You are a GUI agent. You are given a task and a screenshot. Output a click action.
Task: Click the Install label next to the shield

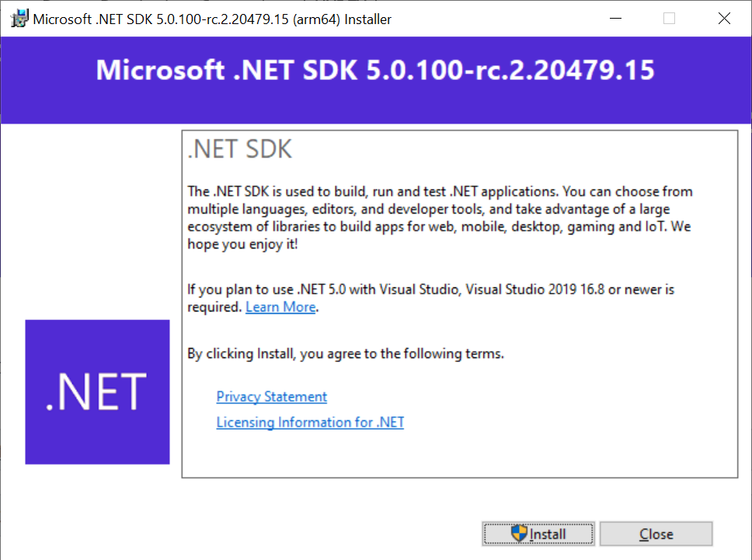(x=548, y=534)
